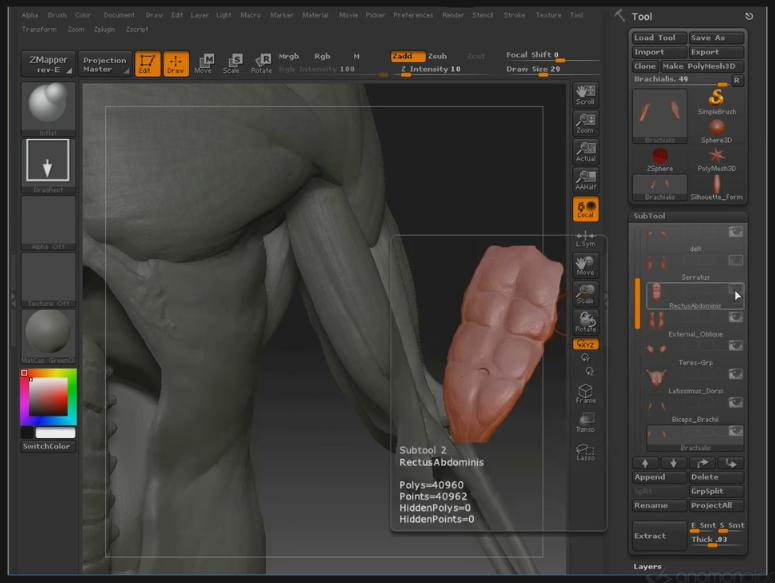Toggle visibility eye of Biceps_Brachii subtool

pyautogui.click(x=735, y=402)
